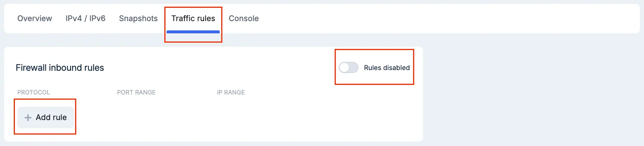Image resolution: width=644 pixels, height=146 pixels.
Task: Click the Firewall inbound rules heading
Action: tap(60, 68)
